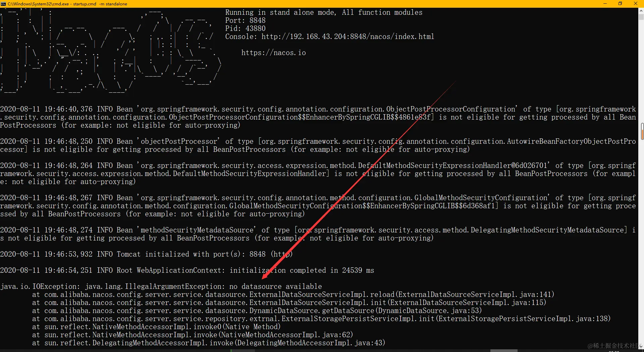Click the ExternalDataSourceServiceImpl.reload stack trace line
This screenshot has width=644, height=352.
click(293, 295)
